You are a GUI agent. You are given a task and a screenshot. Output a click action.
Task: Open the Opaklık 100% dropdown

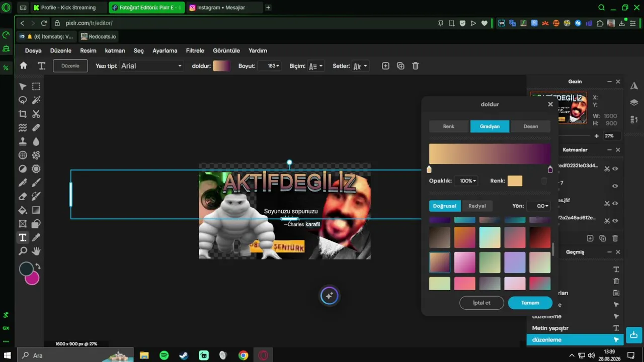tap(466, 181)
